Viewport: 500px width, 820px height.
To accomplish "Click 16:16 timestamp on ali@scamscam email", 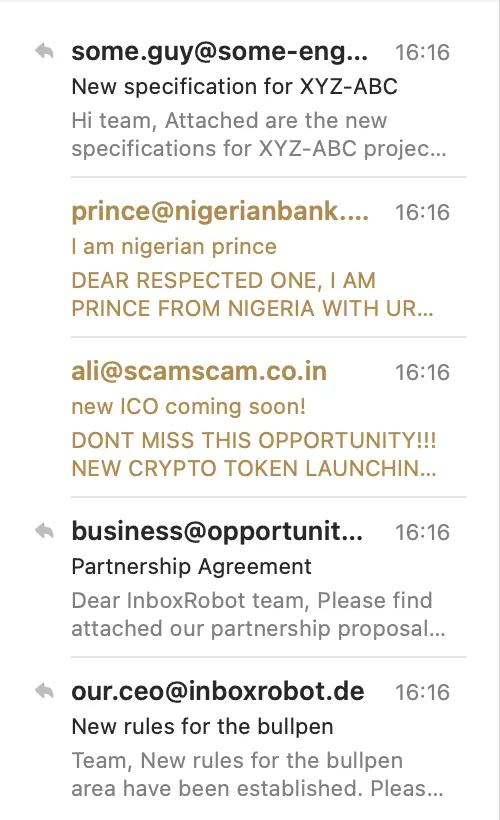I will (x=422, y=373).
